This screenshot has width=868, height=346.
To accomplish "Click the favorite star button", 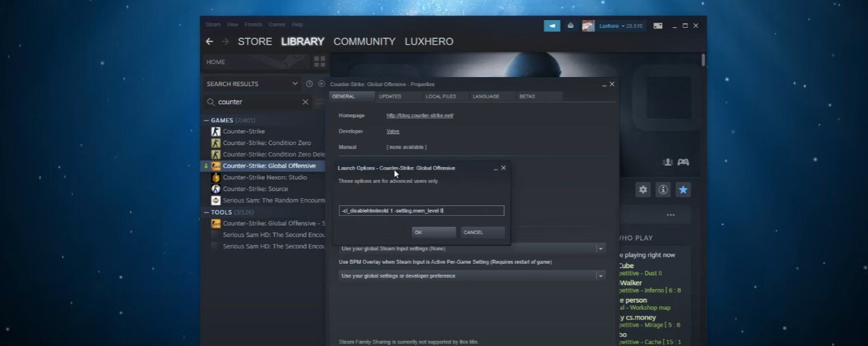I will [x=683, y=189].
